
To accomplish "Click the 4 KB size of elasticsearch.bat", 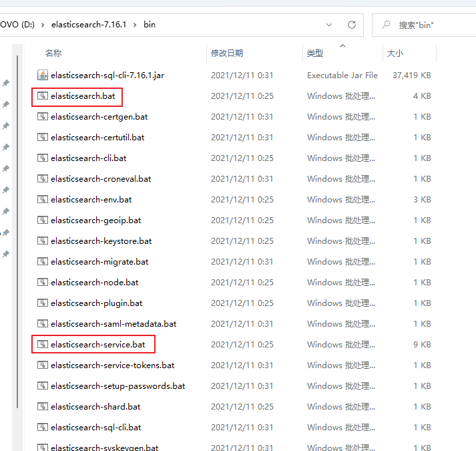I will click(x=422, y=96).
